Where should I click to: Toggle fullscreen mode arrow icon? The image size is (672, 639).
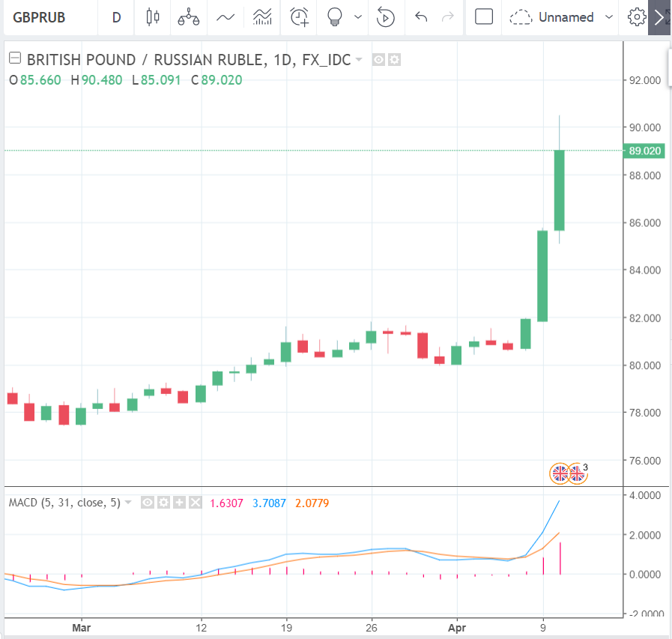[x=659, y=17]
